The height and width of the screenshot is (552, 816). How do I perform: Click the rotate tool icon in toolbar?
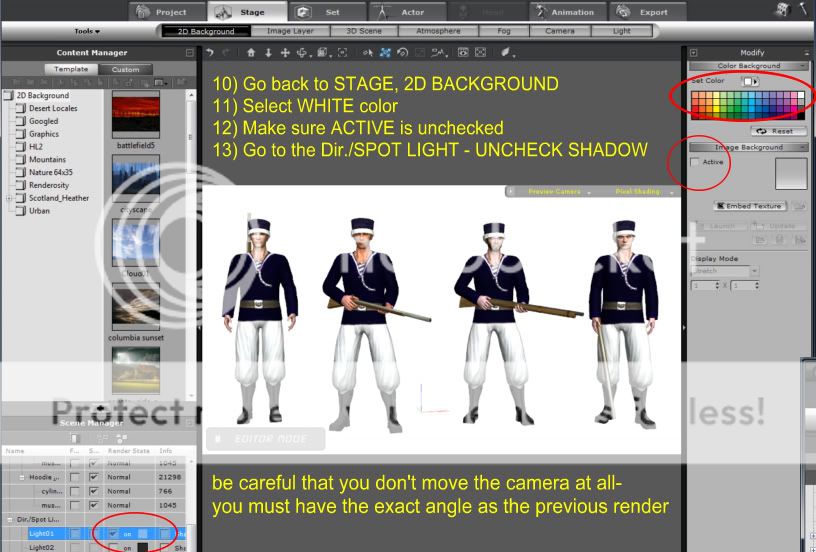point(401,51)
